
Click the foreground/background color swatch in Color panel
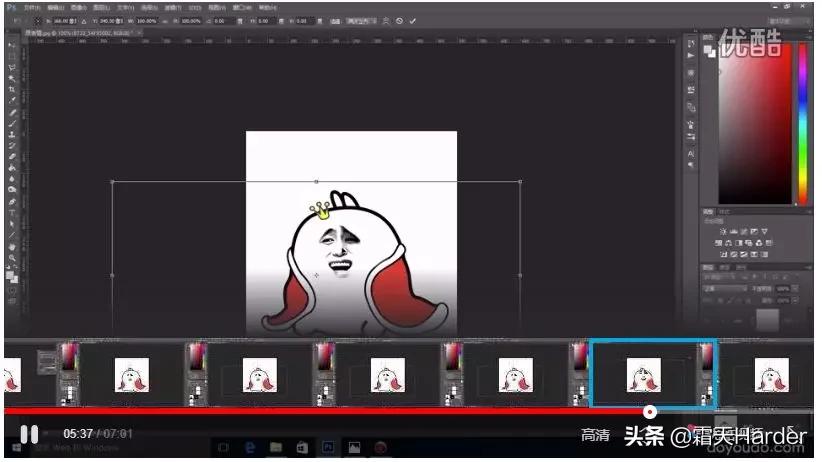710,50
